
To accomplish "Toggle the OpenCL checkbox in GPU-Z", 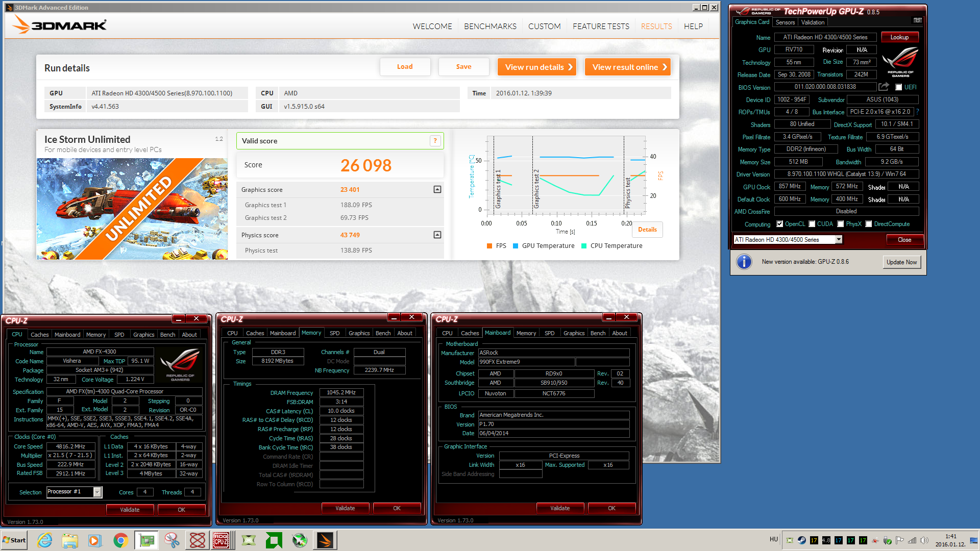I will tap(779, 224).
